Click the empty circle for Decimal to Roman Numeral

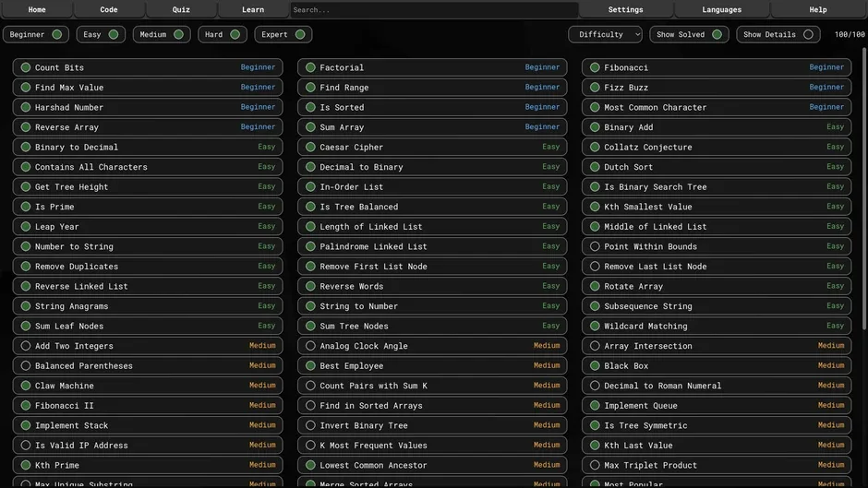[595, 386]
